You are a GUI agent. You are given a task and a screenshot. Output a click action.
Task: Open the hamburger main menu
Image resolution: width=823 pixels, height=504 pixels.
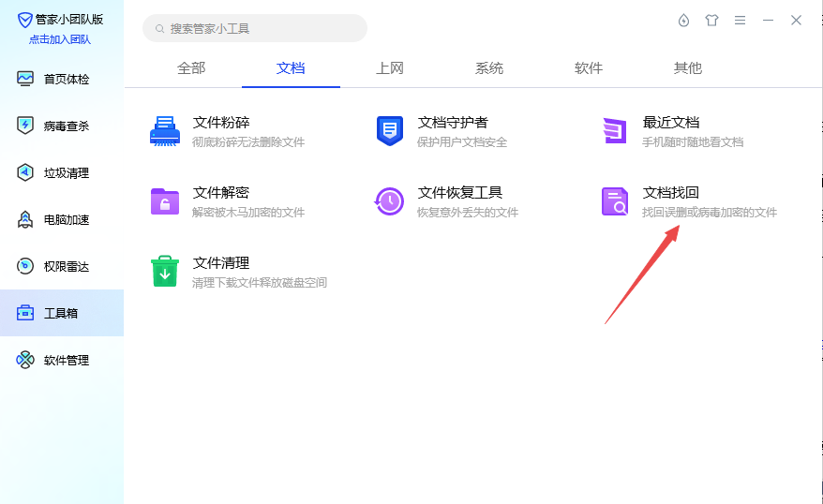pyautogui.click(x=740, y=21)
